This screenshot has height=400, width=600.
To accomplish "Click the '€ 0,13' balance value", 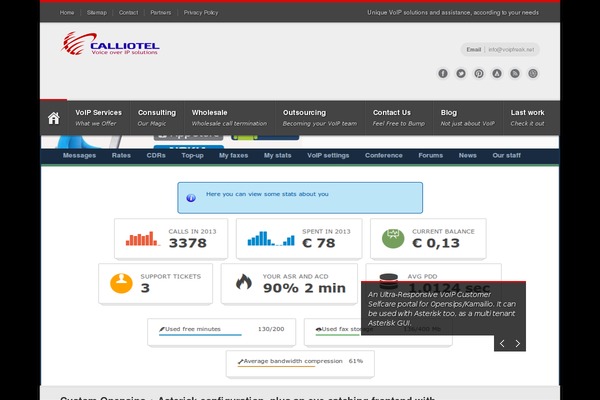I will pos(436,243).
